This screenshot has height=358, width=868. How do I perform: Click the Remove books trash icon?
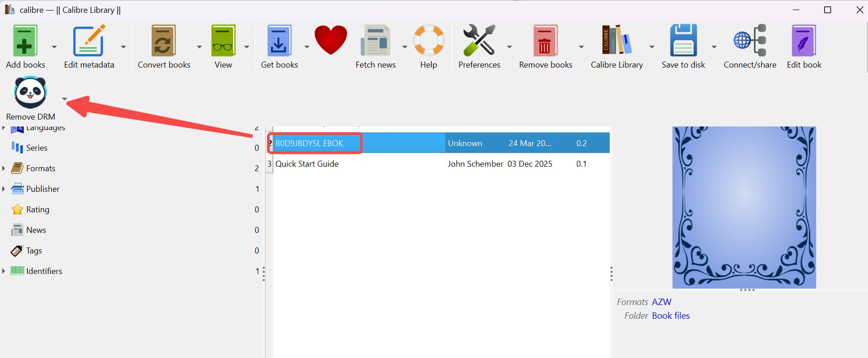[x=545, y=41]
